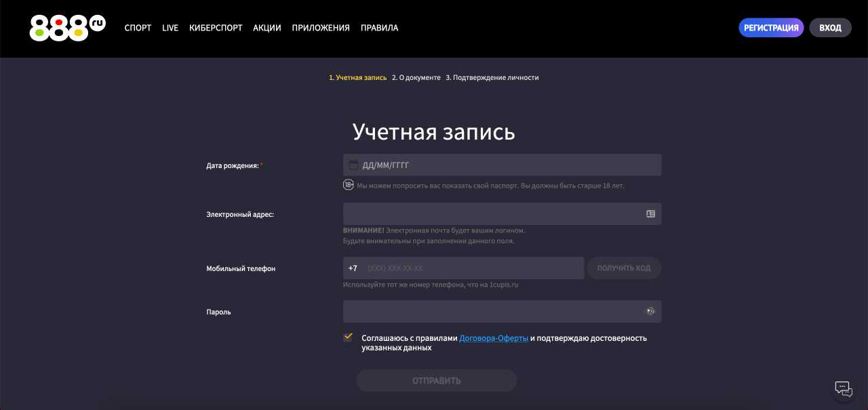This screenshot has width=868, height=410.
Task: Click the Электронный адрес label
Action: point(240,214)
